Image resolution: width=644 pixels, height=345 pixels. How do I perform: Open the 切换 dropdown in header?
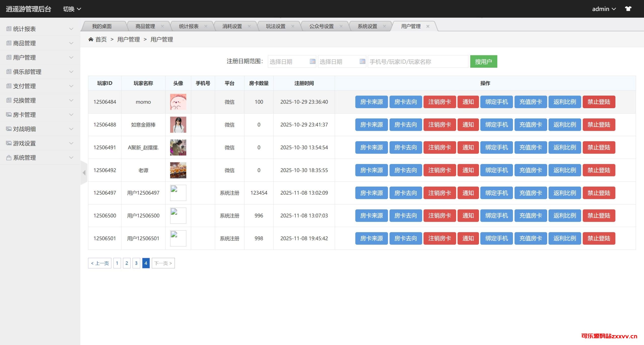pos(72,9)
